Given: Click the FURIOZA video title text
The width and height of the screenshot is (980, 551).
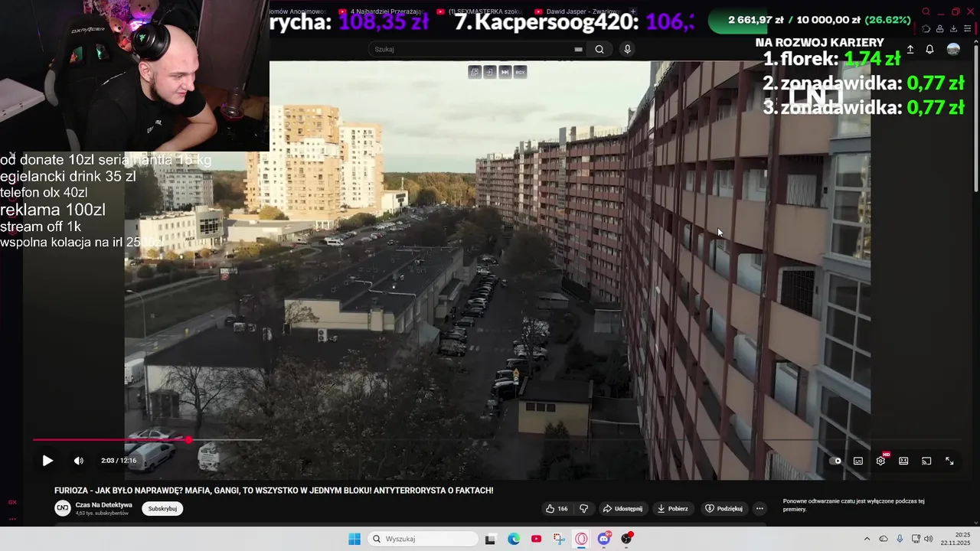Looking at the screenshot, I should tap(273, 491).
